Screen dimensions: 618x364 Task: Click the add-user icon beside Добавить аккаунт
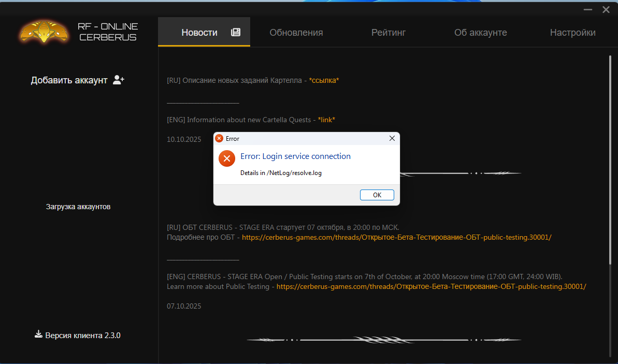[119, 80]
